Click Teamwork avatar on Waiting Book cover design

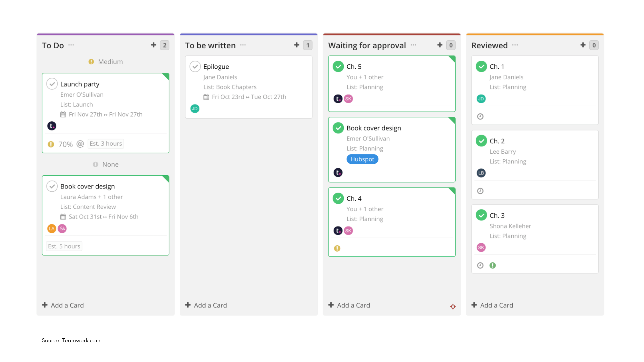[338, 172]
